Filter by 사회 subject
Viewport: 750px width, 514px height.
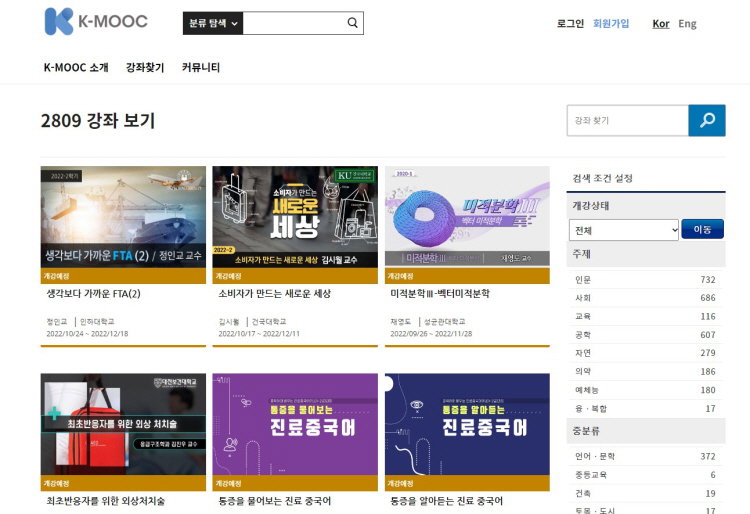click(645, 298)
